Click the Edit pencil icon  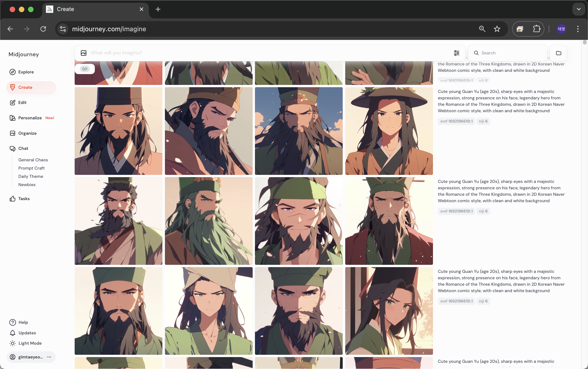coord(12,102)
